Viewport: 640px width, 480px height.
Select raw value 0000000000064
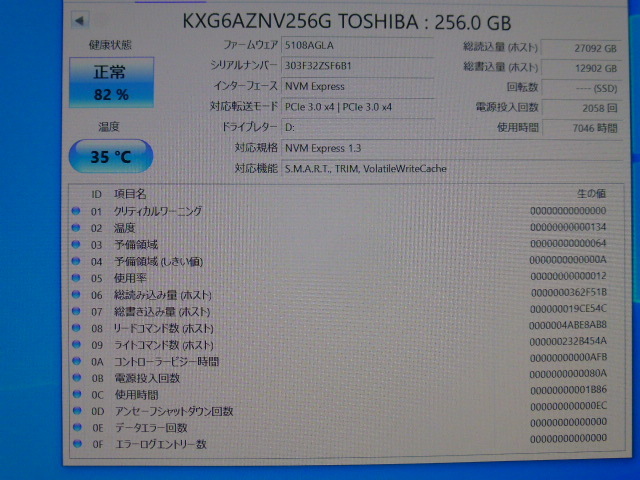pos(568,243)
